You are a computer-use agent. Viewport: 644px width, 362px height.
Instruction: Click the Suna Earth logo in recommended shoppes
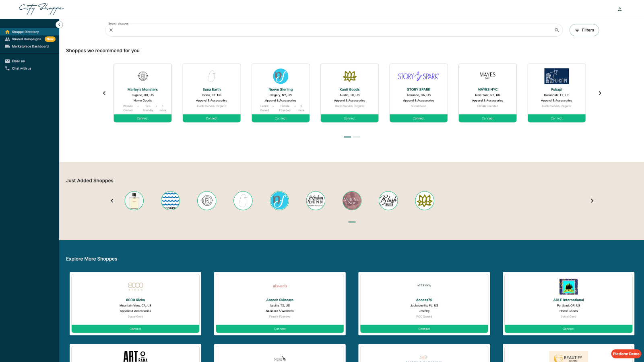click(x=212, y=76)
